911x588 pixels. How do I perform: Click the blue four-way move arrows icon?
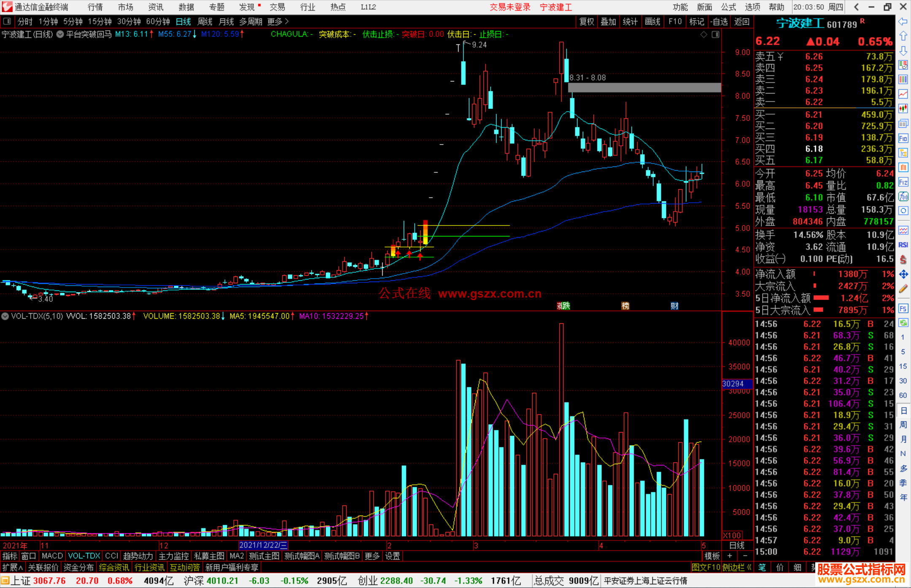tap(903, 274)
